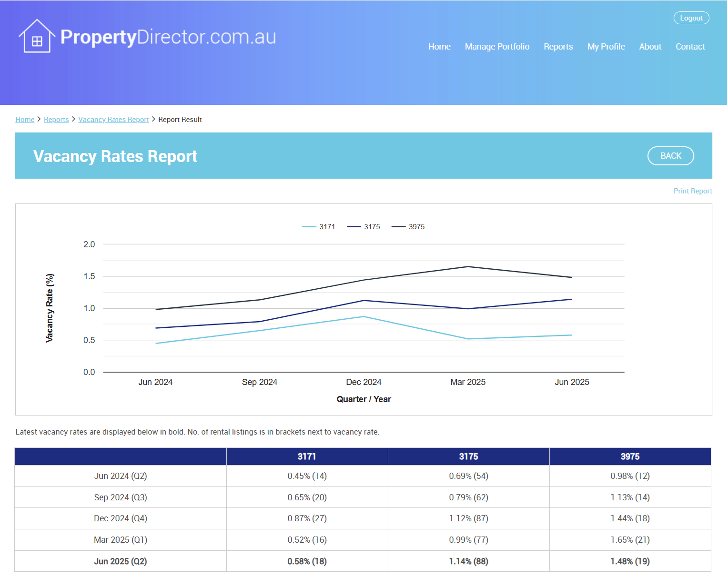727x588 pixels.
Task: Click the Print Report link
Action: coord(692,191)
